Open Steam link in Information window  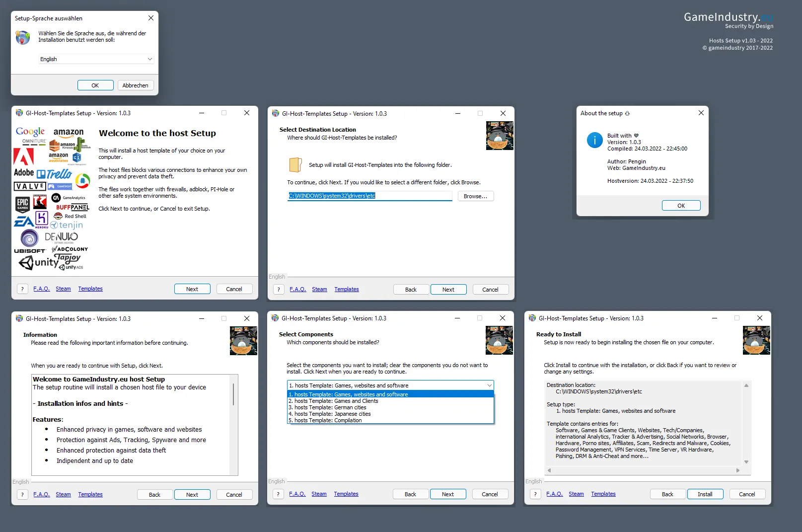pyautogui.click(x=63, y=495)
